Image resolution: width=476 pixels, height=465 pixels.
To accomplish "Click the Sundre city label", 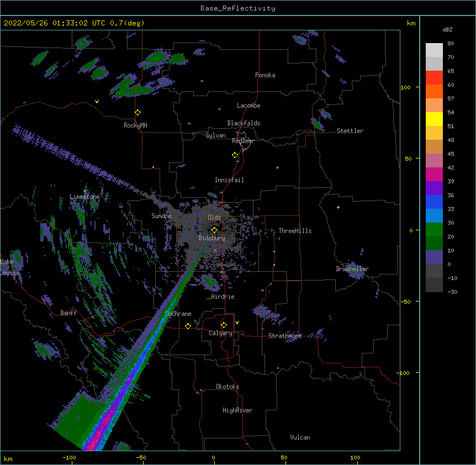I will click(161, 216).
